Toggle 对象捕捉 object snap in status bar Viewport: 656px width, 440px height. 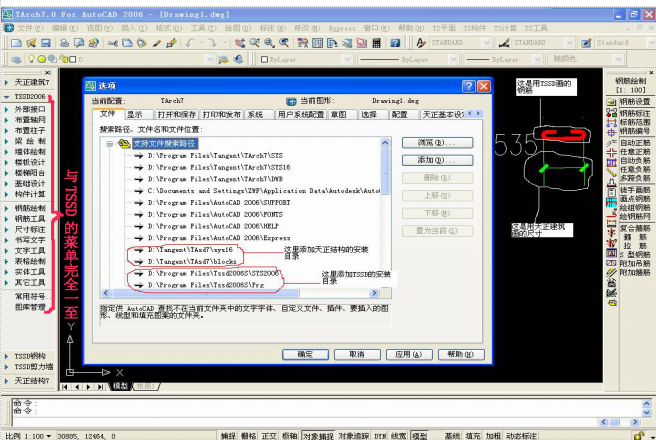(x=318, y=436)
